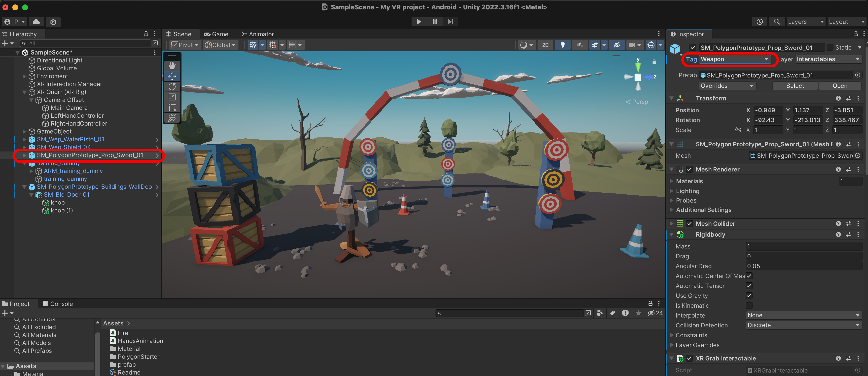Select the Rotate tool
This screenshot has height=376, width=868.
[x=172, y=87]
